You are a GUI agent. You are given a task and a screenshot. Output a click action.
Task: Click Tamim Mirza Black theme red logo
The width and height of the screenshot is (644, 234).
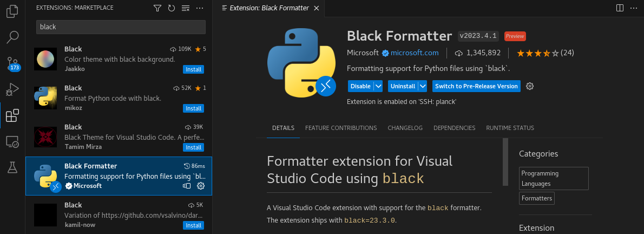click(45, 137)
